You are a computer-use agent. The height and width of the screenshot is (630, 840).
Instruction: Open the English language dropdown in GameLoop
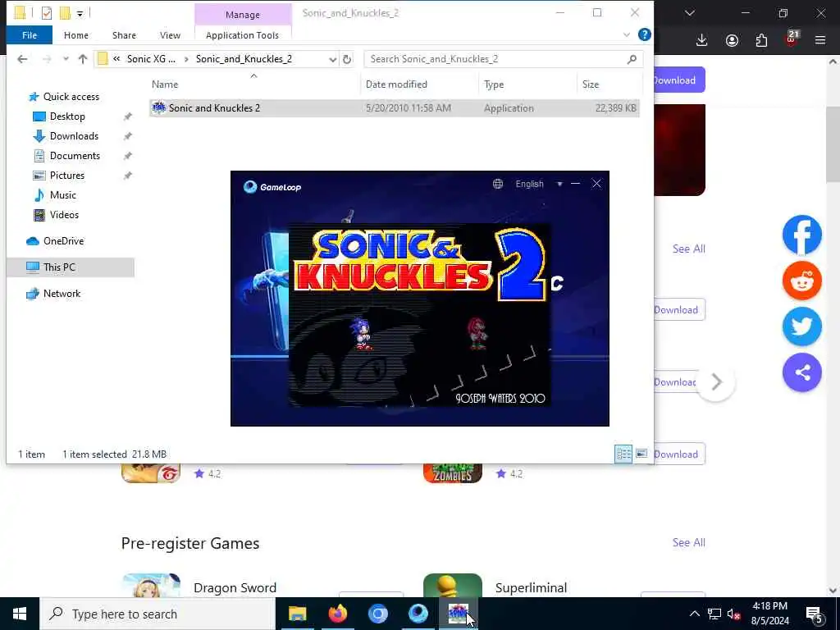click(x=538, y=184)
